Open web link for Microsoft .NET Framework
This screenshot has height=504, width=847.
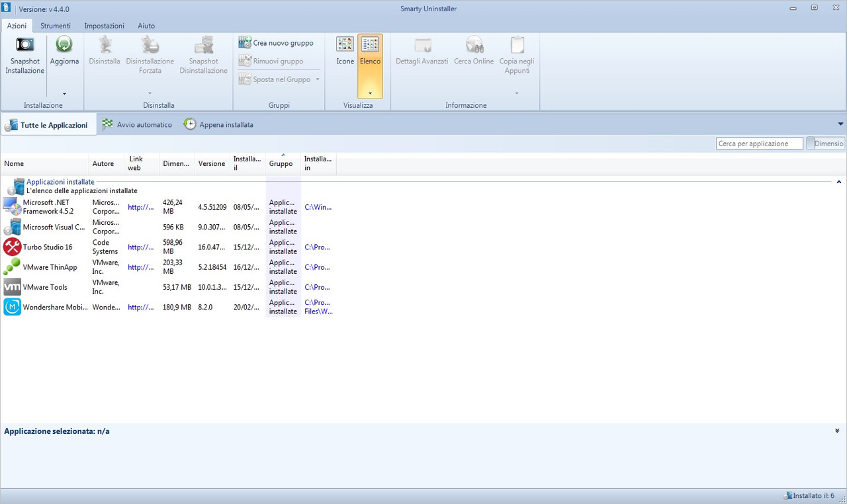click(x=141, y=207)
